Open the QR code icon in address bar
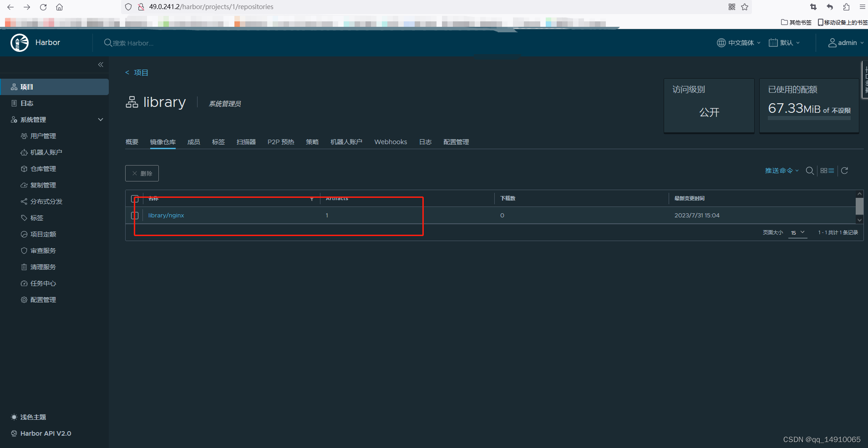Screen dimensions: 868x448 732,7
